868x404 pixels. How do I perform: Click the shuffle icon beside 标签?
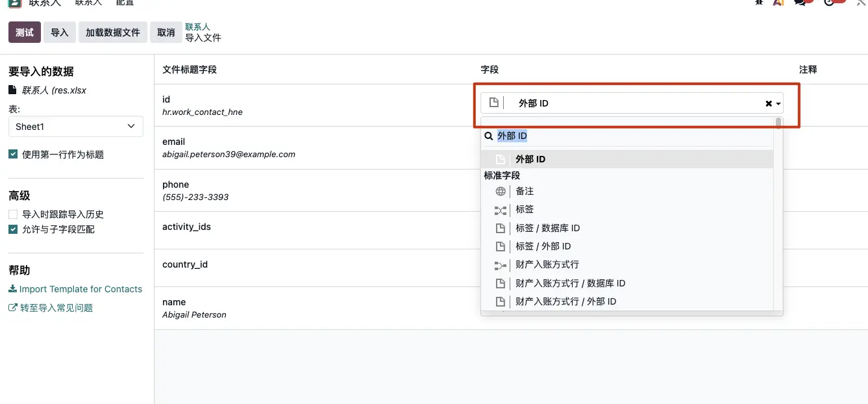(x=500, y=210)
